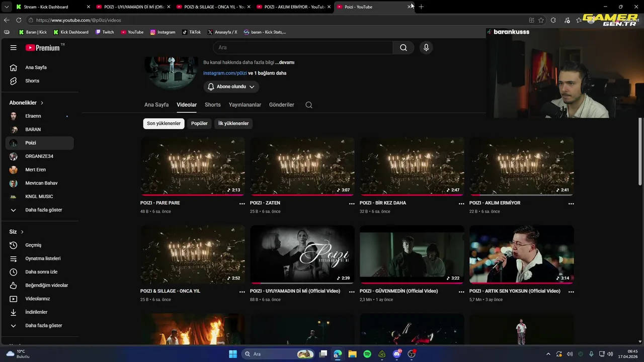The width and height of the screenshot is (644, 362).
Task: Bookmark this page with the star icon
Action: click(x=541, y=20)
